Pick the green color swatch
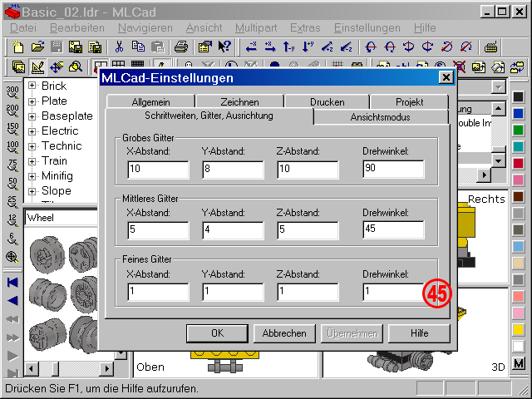532x399 pixels. pyautogui.click(x=518, y=130)
